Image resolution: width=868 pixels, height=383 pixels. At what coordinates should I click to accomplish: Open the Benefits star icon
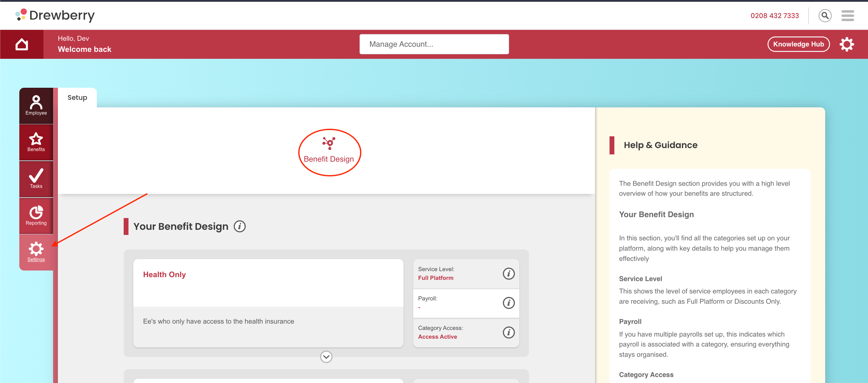pos(36,142)
